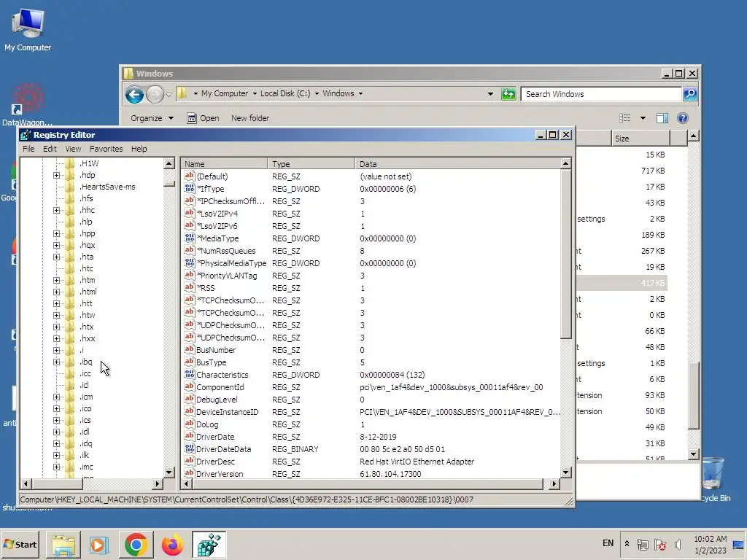Click the EN language indicator
Screen dimensions: 747x560
coord(608,543)
